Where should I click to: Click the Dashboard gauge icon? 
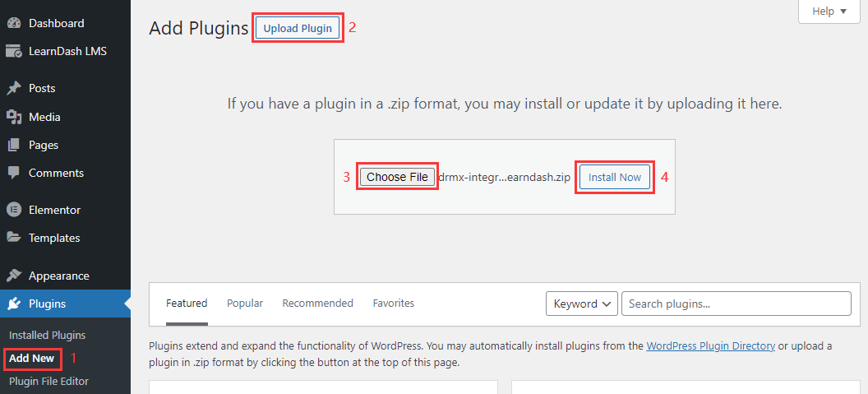(14, 23)
